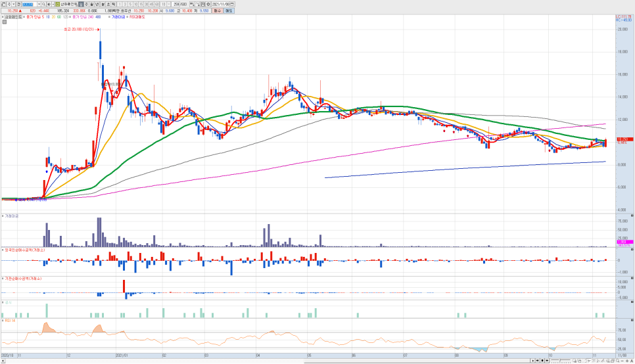
Task: Collapse the 외국인순매수금액 panel marker
Action: pos(3,250)
